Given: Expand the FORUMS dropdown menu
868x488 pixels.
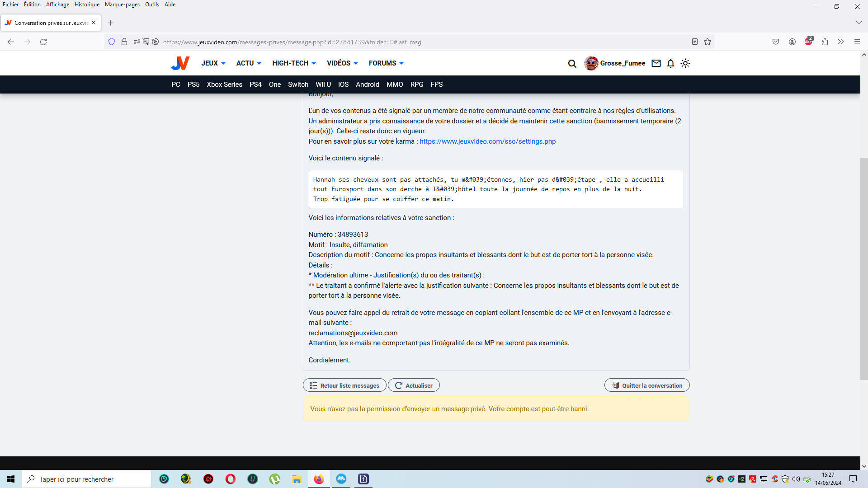Looking at the screenshot, I should [386, 63].
